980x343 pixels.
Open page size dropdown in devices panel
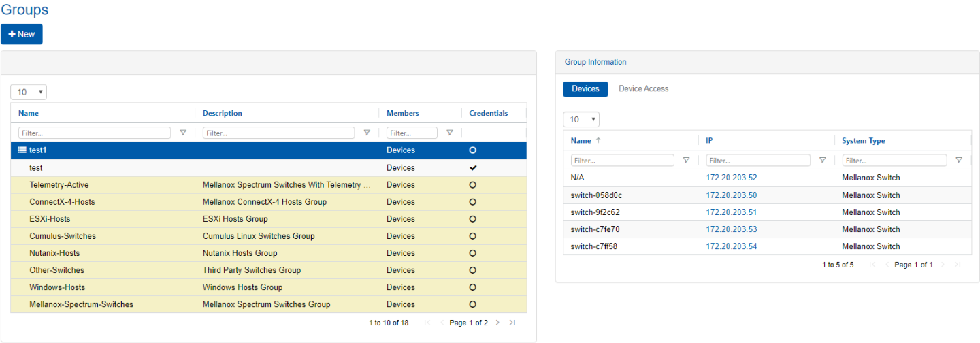(x=581, y=120)
